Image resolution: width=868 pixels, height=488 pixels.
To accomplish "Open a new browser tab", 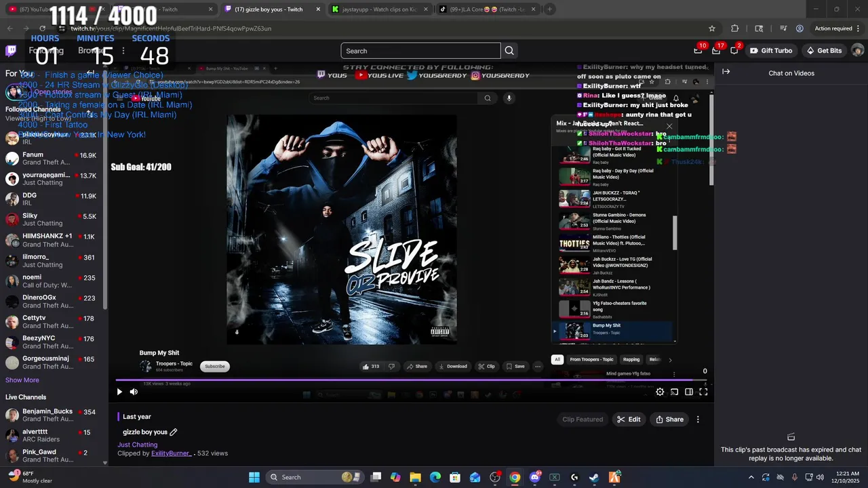I will [550, 9].
